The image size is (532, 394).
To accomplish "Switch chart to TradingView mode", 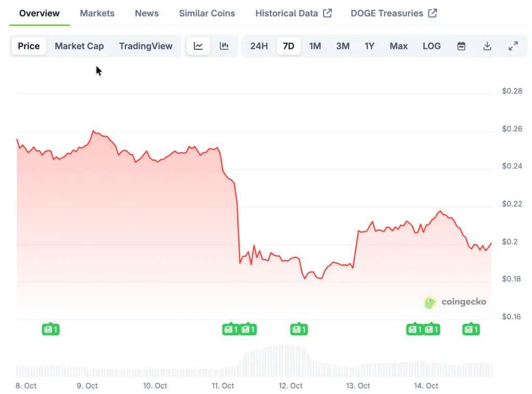I will pos(145,46).
